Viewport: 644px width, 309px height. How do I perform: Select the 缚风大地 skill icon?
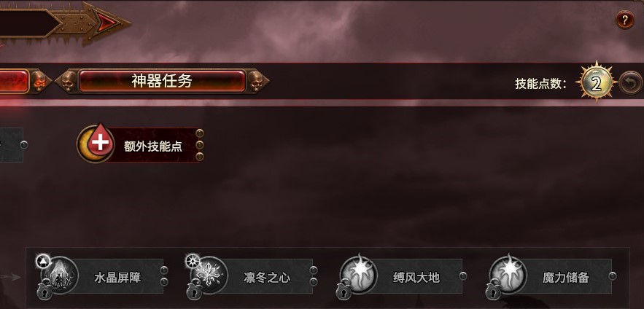359,274
